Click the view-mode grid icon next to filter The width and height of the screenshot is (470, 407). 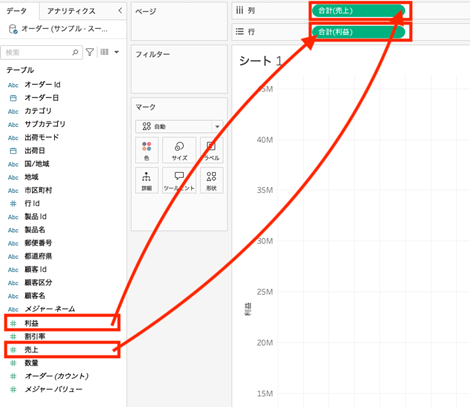tap(104, 52)
